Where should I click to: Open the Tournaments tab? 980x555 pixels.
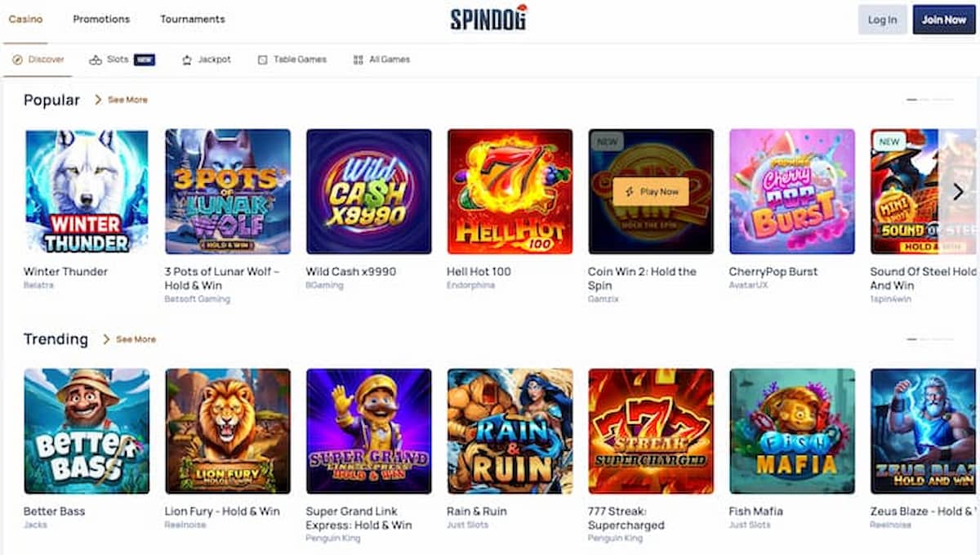click(193, 19)
